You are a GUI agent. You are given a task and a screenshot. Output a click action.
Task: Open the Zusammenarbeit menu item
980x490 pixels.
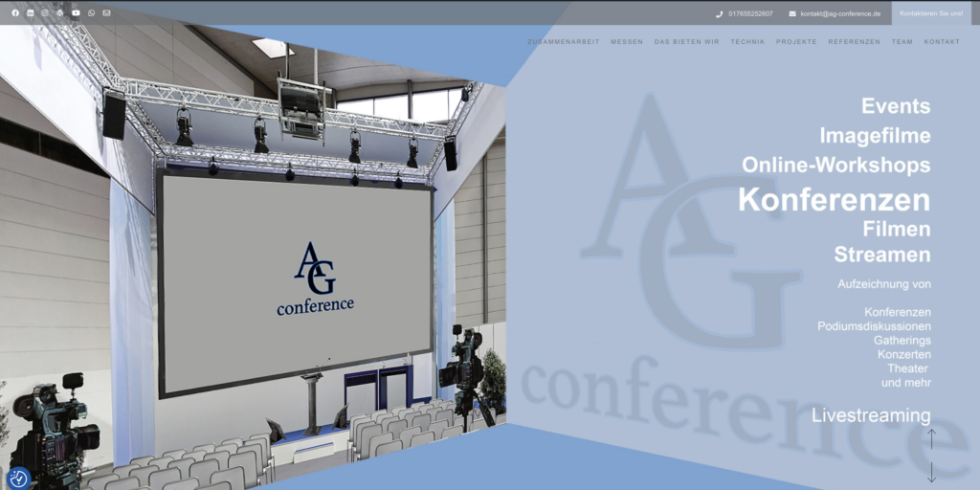(564, 42)
